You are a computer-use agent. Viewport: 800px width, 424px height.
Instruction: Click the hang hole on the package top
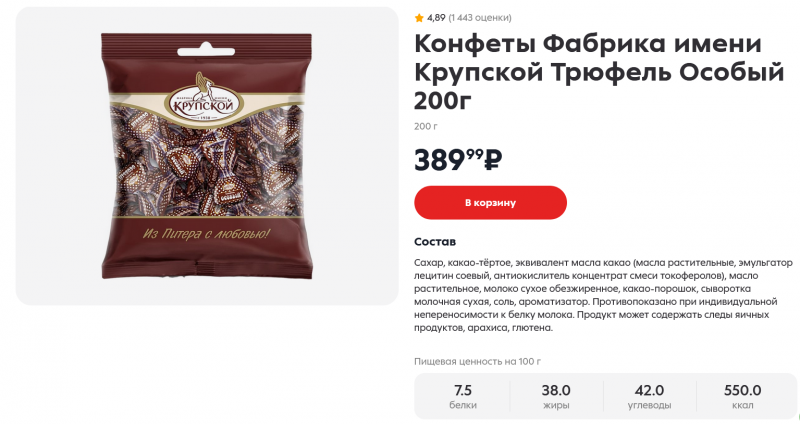pos(206,51)
